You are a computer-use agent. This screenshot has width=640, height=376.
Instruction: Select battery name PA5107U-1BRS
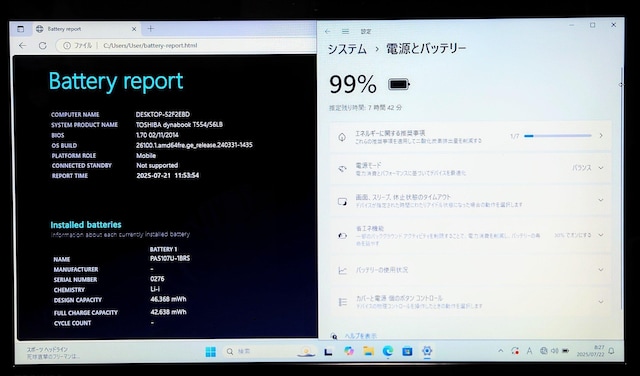[170, 258]
